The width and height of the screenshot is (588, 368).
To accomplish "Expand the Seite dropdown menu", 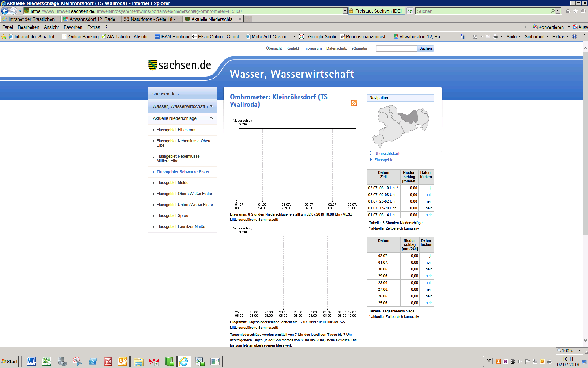I will tap(513, 37).
